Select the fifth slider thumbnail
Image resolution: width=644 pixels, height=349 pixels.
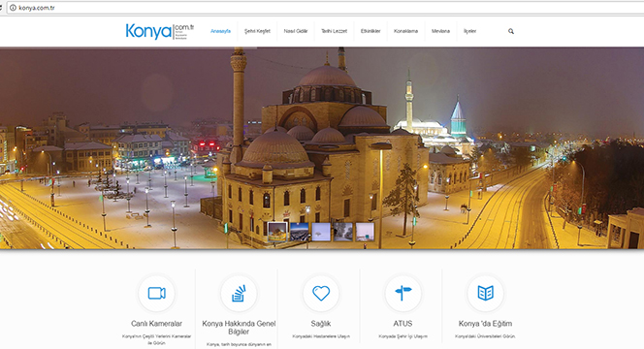tap(365, 232)
